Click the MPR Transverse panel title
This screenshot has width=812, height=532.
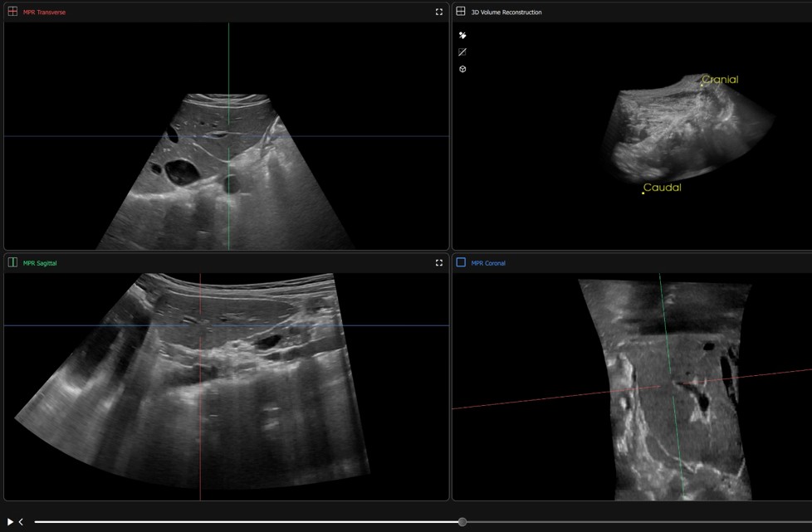coord(44,12)
